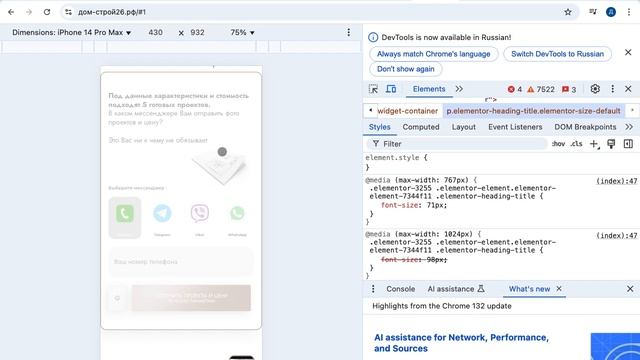Open the Customize DevTools three-dot menu
Image resolution: width=640 pixels, height=360 pixels.
tap(612, 89)
